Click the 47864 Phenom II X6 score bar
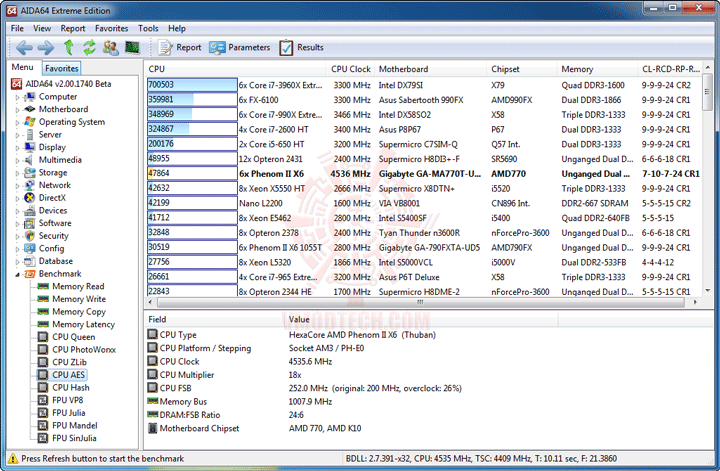The width and height of the screenshot is (720, 471). 192,174
